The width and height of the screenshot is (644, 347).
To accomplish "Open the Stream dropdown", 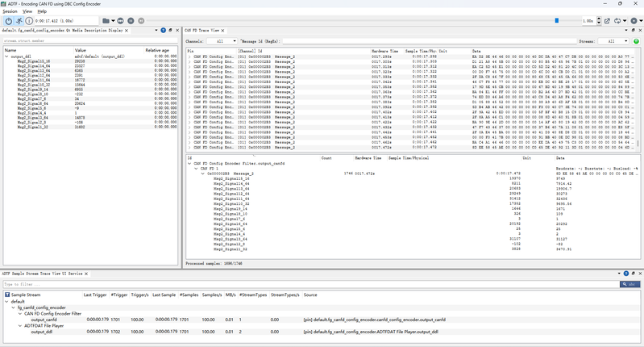I will click(613, 41).
